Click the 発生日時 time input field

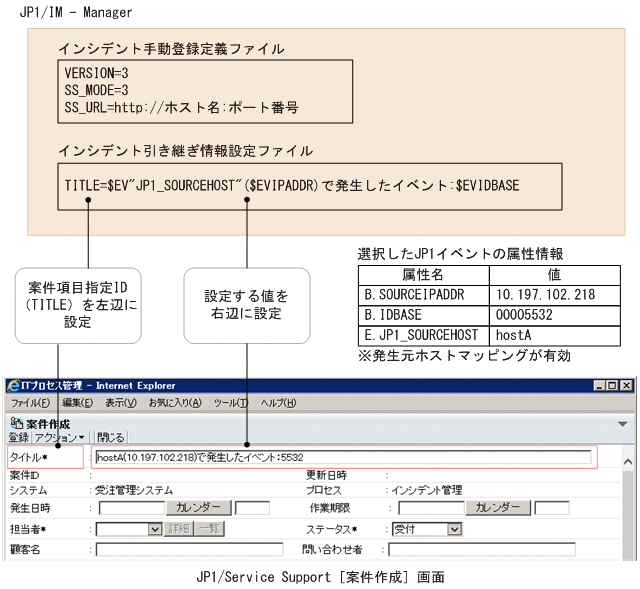click(253, 508)
